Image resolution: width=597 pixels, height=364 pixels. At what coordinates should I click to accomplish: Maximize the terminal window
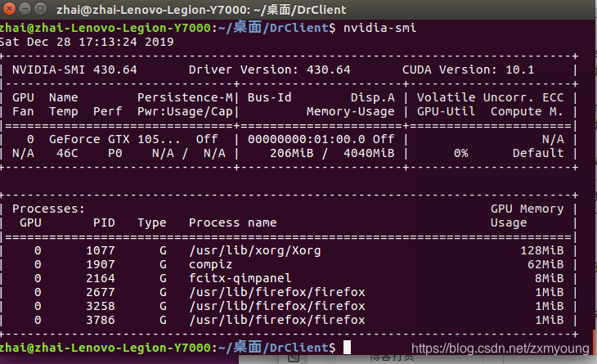click(x=40, y=8)
